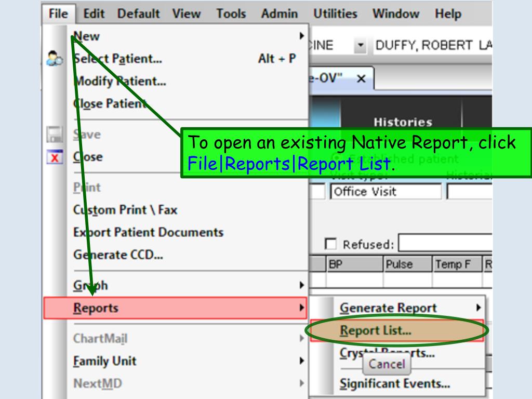Click the DUFFY, ROBERT provider field
532x399 pixels.
tap(433, 45)
